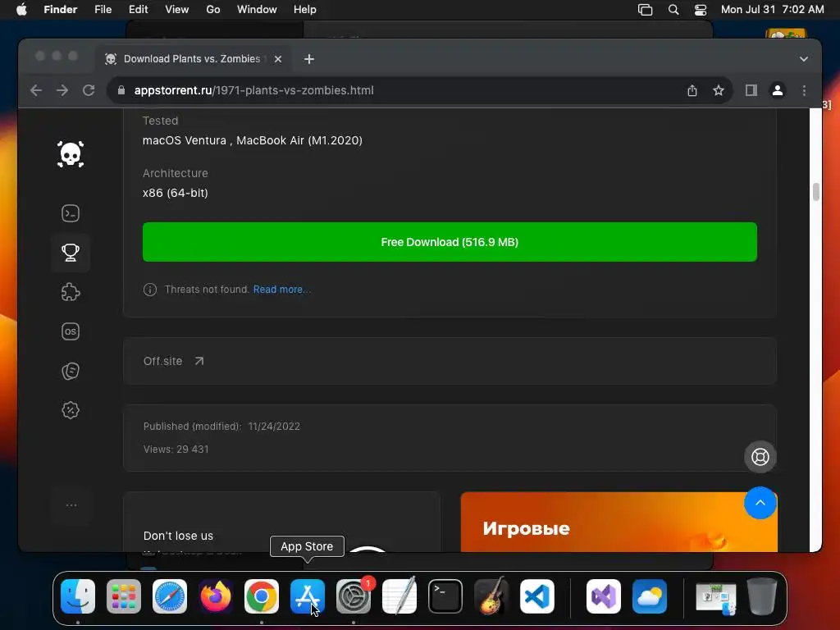Click the Stage Manager windows icon in the menu bar
The height and width of the screenshot is (630, 840).
(645, 10)
